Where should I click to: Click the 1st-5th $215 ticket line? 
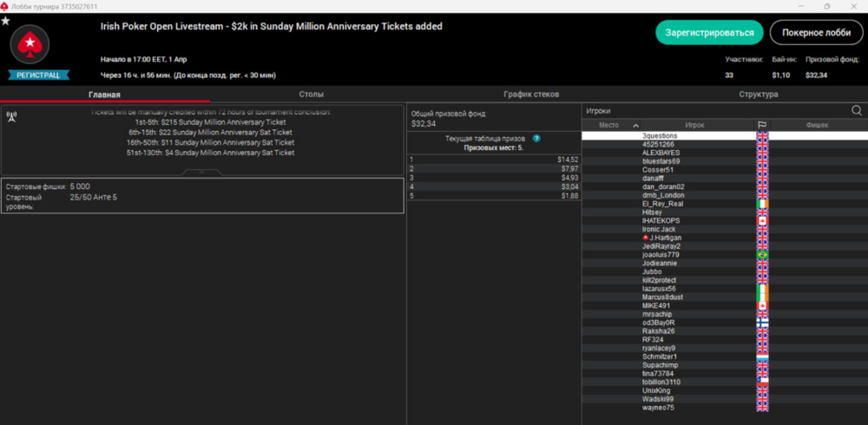click(x=210, y=122)
